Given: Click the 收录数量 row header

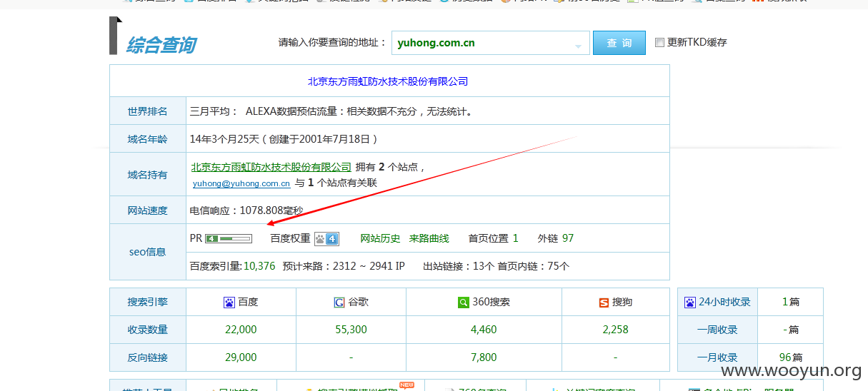Looking at the screenshot, I should [148, 330].
